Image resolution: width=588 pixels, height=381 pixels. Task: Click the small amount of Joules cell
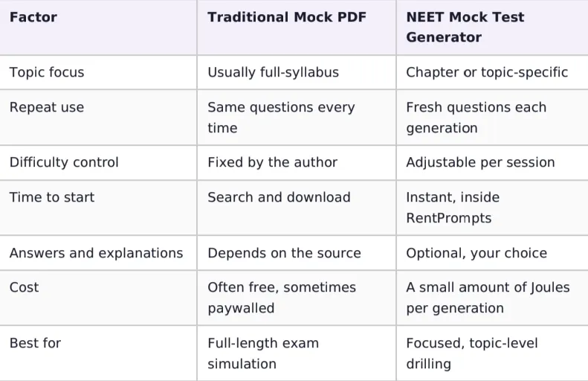coord(488,298)
